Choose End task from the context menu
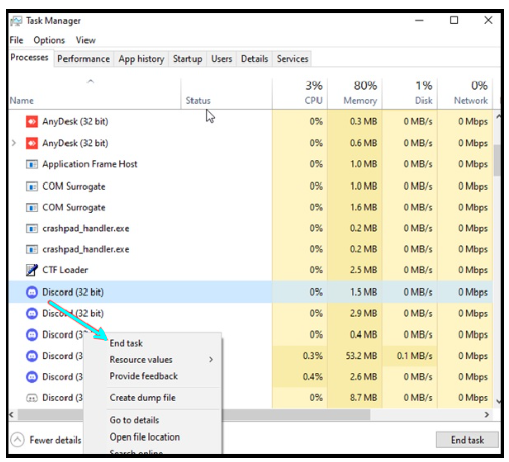Image resolution: width=509 pixels, height=462 pixels. click(x=126, y=343)
